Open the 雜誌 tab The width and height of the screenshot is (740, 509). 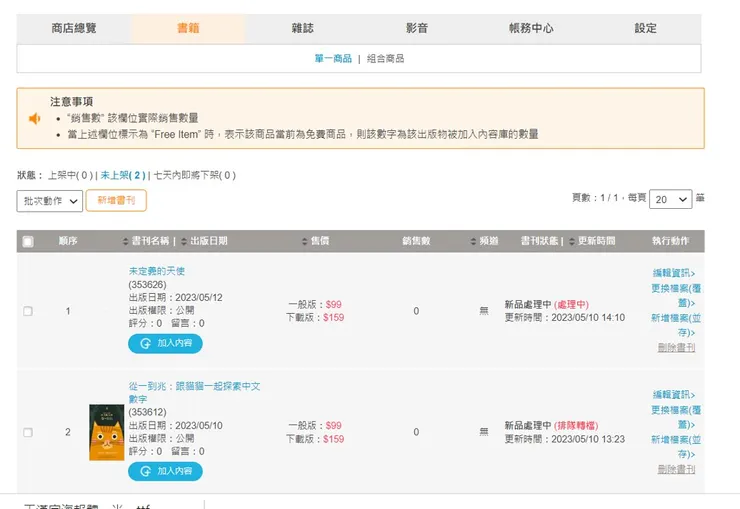303,28
